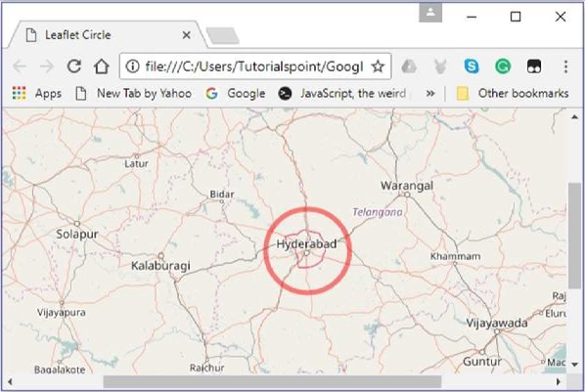Bookmark this page with the star icon
The height and width of the screenshot is (392, 585).
pos(378,66)
